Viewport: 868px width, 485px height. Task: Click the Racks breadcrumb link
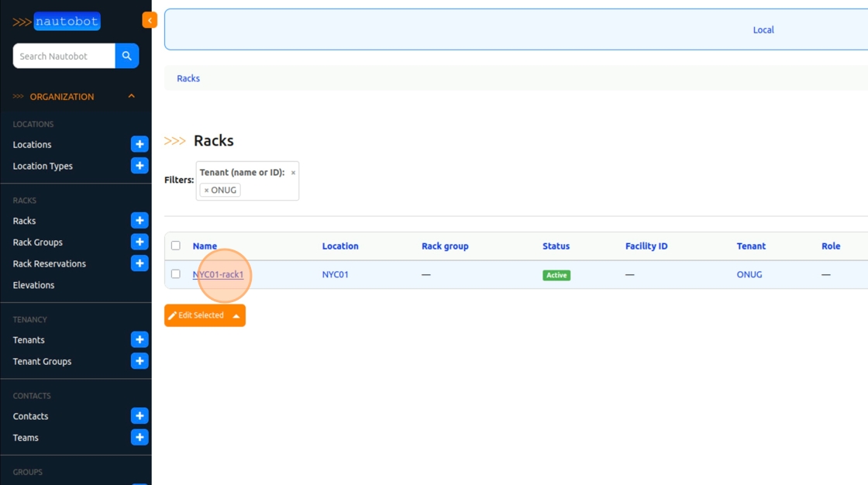(188, 78)
